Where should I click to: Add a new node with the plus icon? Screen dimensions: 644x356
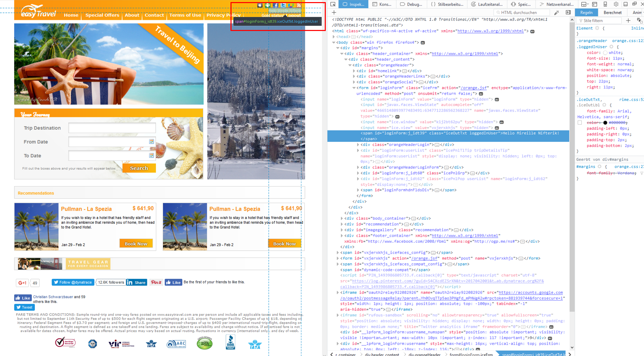pos(334,12)
